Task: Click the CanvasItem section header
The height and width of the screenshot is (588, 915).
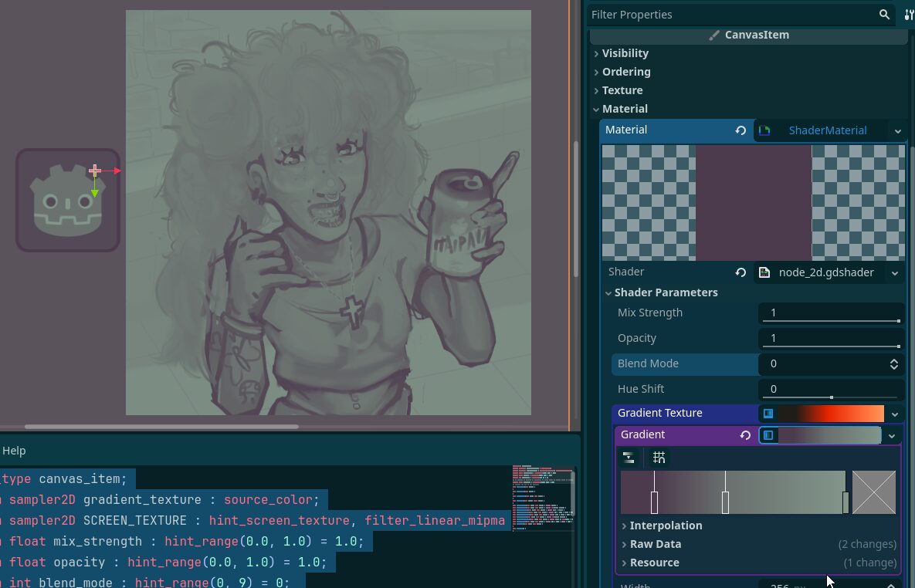Action: 749,35
